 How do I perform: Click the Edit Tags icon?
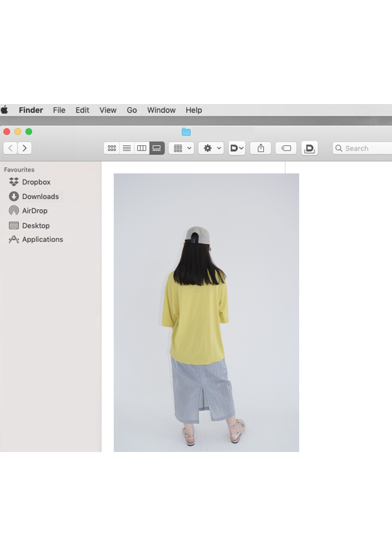click(286, 148)
